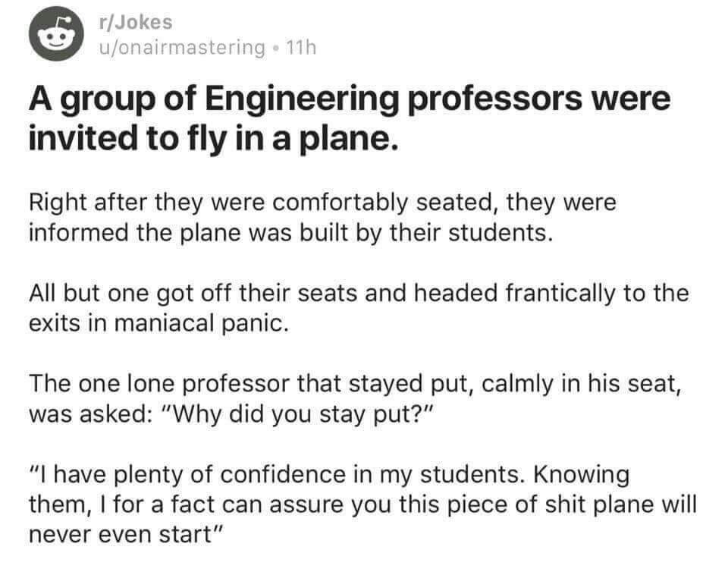Open the post title about Engineering professors
The image size is (728, 572).
point(349,119)
